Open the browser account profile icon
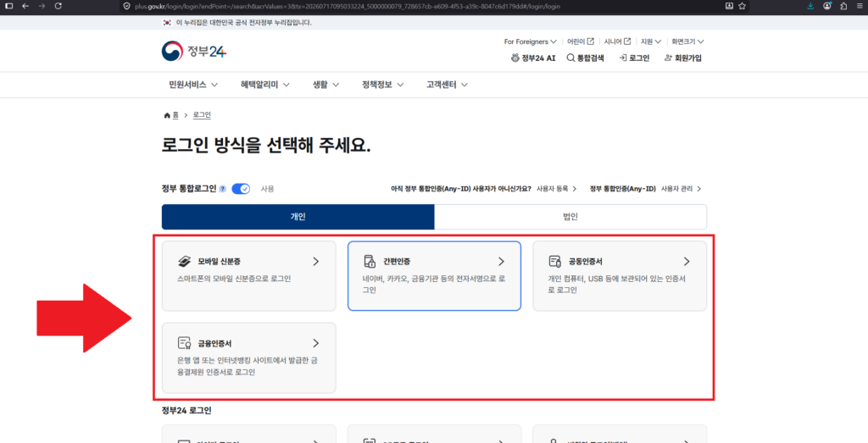 (827, 6)
